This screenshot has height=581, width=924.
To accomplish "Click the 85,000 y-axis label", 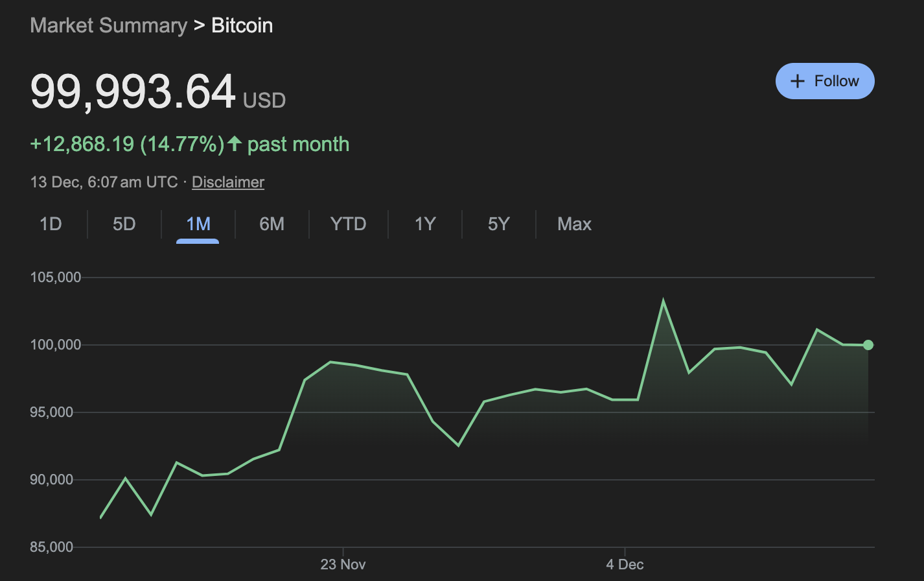I will coord(52,547).
